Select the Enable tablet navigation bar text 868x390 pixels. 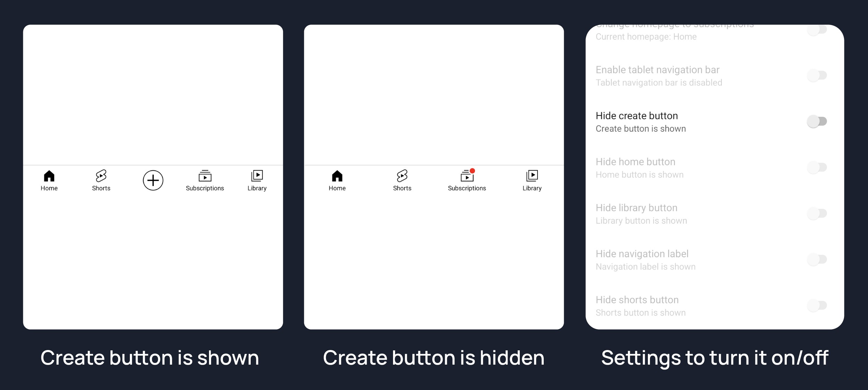658,70
